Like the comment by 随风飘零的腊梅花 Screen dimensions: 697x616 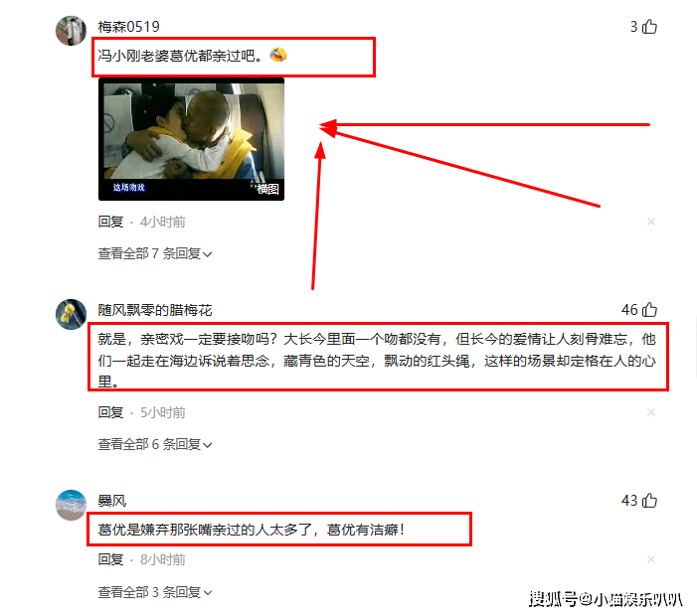click(649, 310)
